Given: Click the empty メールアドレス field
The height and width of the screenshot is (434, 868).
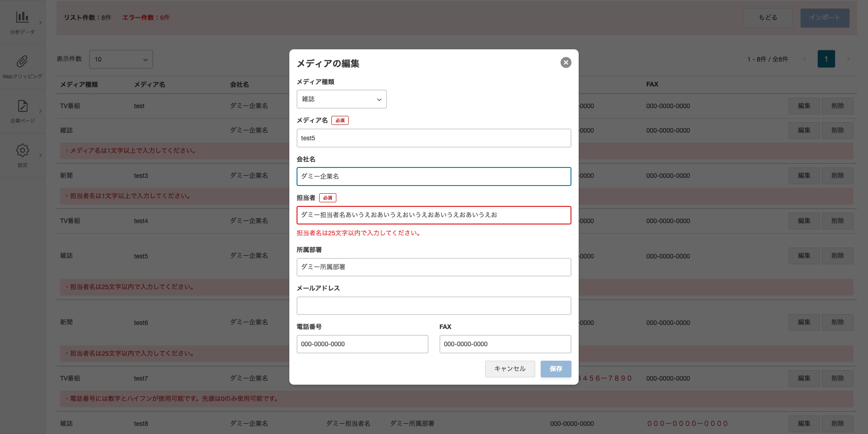Looking at the screenshot, I should coord(434,305).
